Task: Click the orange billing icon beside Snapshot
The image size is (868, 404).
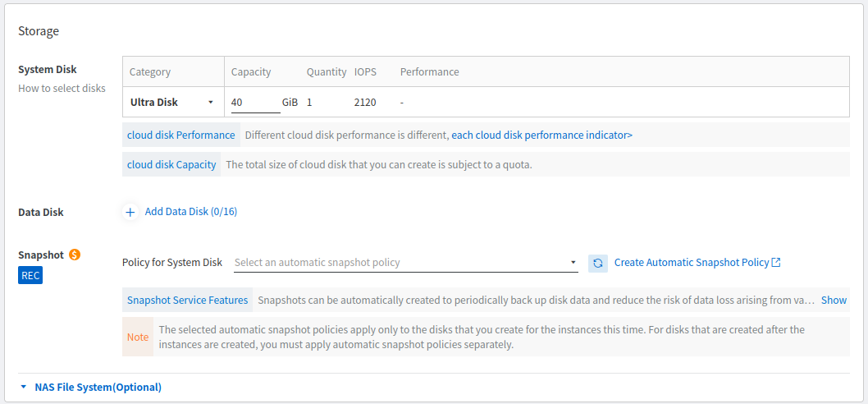Action: tap(75, 255)
